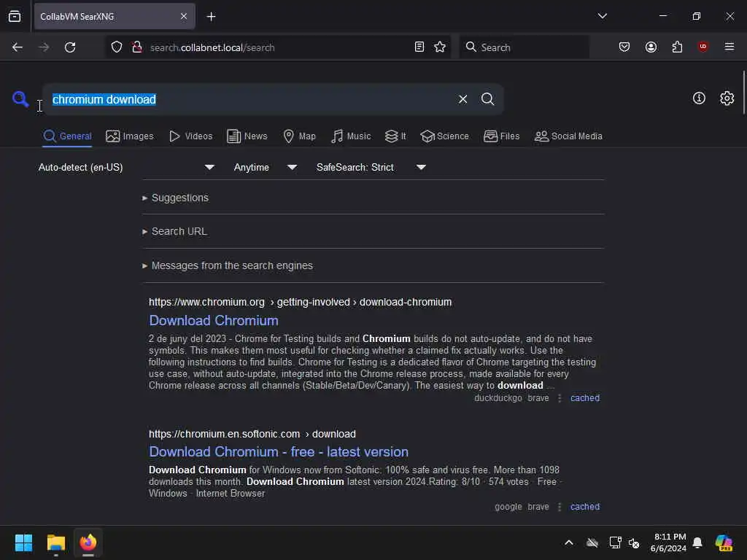Open Pocket save icon in toolbar
747x560 pixels.
[x=624, y=47]
